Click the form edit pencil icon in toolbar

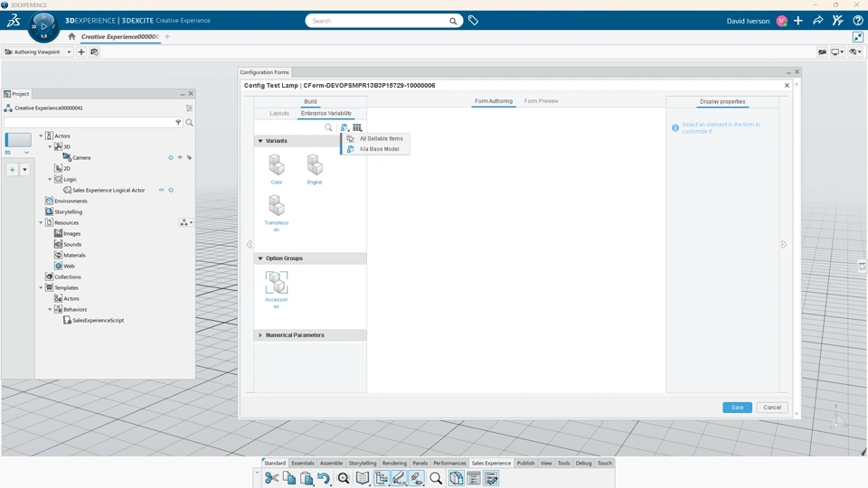click(x=491, y=478)
